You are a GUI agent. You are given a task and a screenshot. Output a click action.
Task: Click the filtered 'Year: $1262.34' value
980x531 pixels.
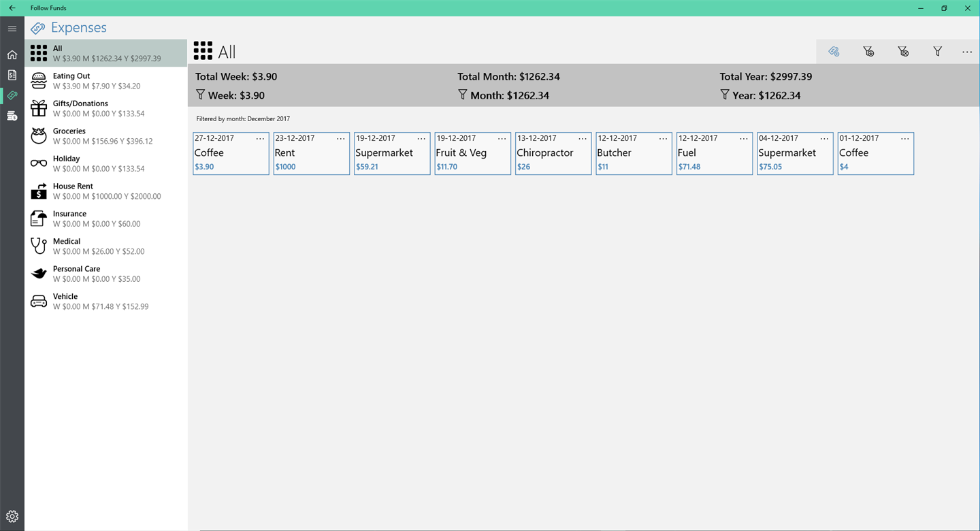tap(766, 95)
